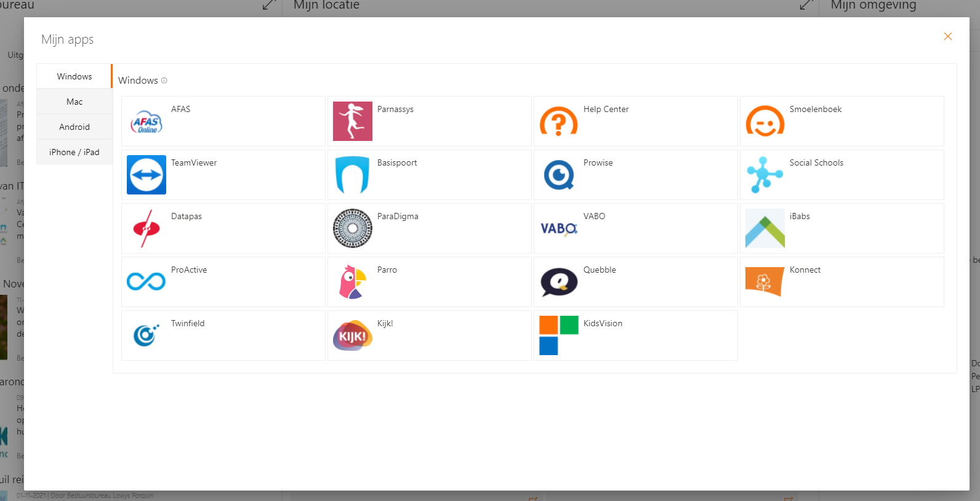Open the Twinfield app link

tap(188, 323)
